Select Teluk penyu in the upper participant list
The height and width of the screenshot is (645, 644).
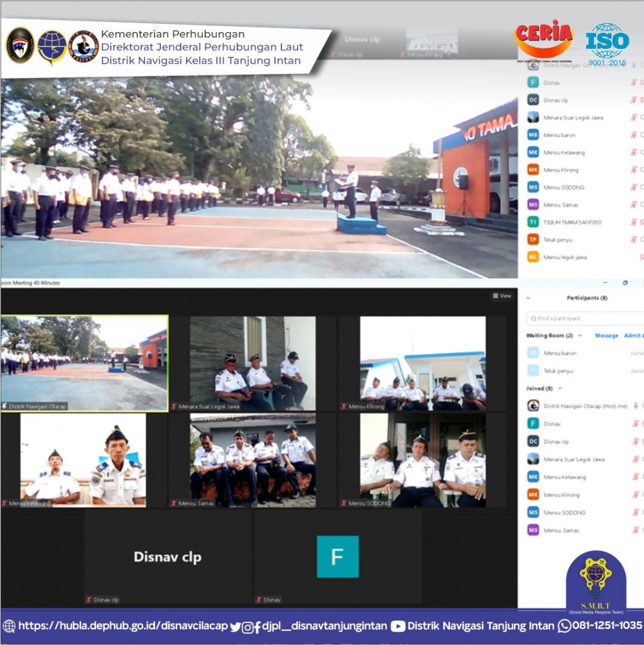[584, 239]
